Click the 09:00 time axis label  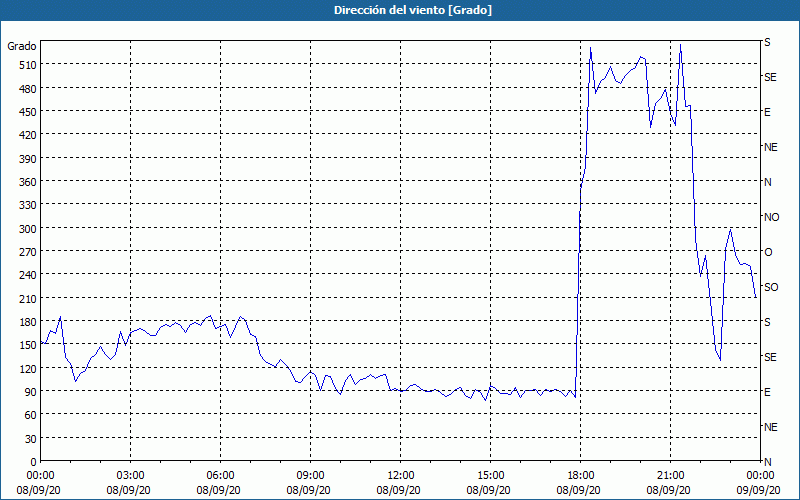coord(310,476)
